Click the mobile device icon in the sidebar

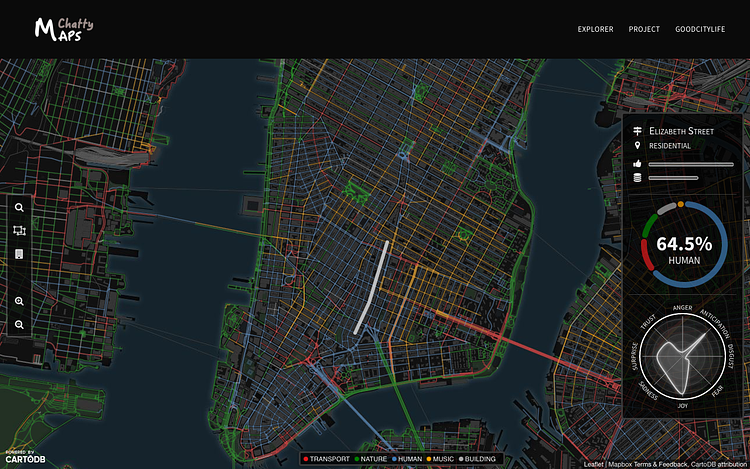click(19, 254)
